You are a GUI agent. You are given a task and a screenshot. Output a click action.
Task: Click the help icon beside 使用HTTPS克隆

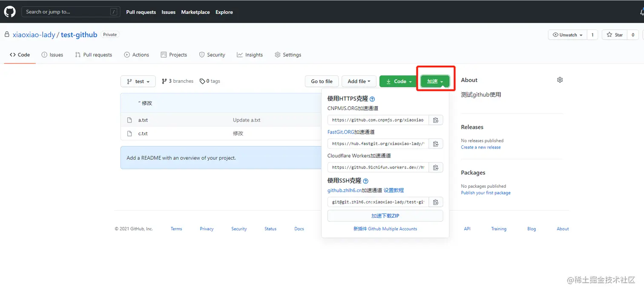[x=372, y=99]
